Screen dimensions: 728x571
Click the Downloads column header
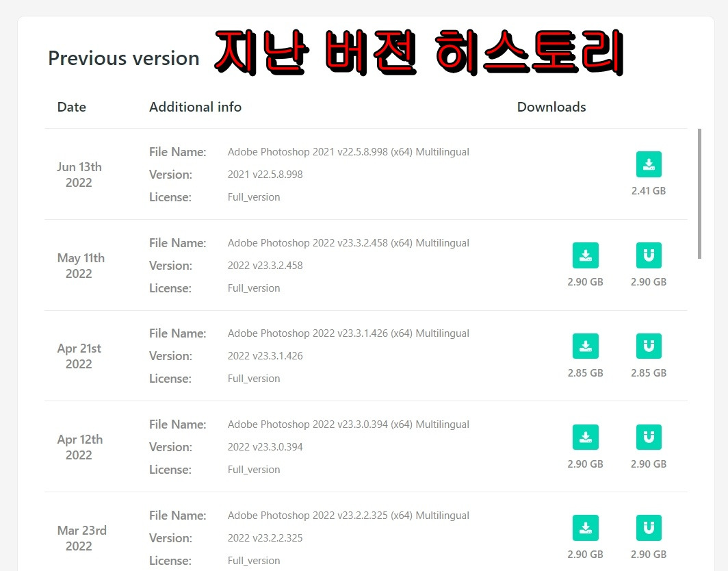551,107
